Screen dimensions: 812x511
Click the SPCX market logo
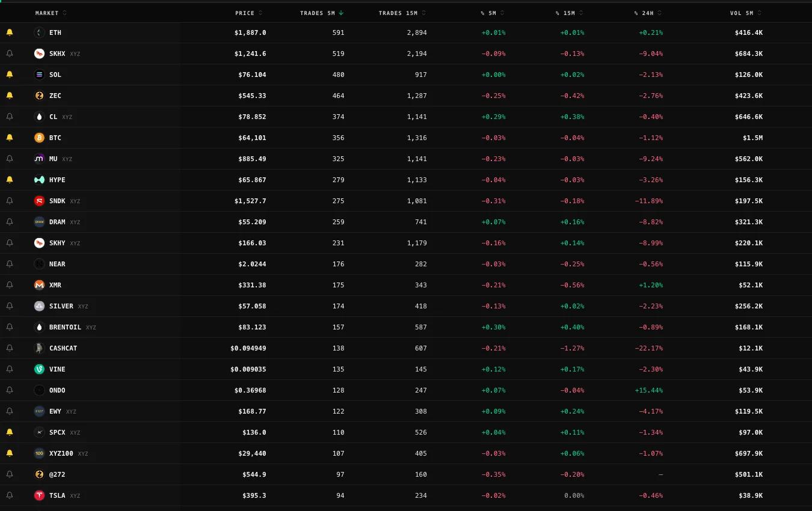pos(39,432)
